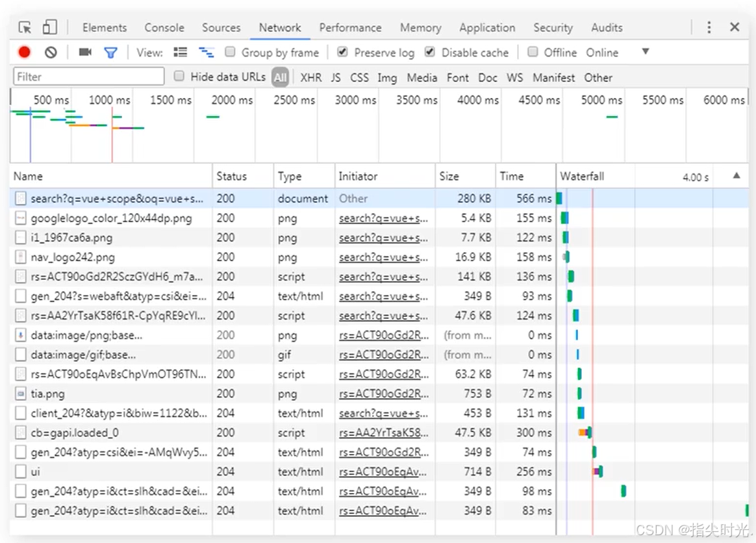
Task: Check Hide data URLs checkbox
Action: 179,76
